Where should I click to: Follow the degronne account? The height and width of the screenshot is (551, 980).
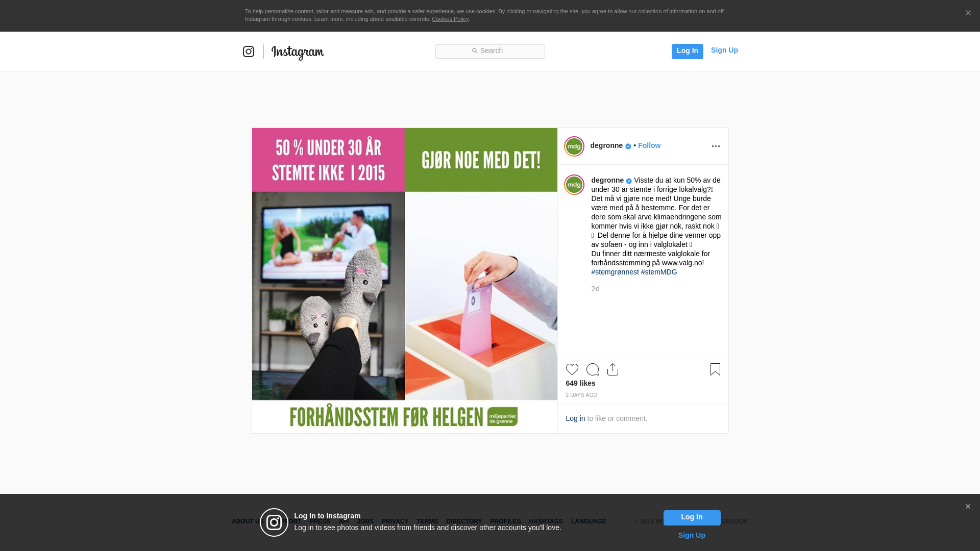tap(649, 145)
